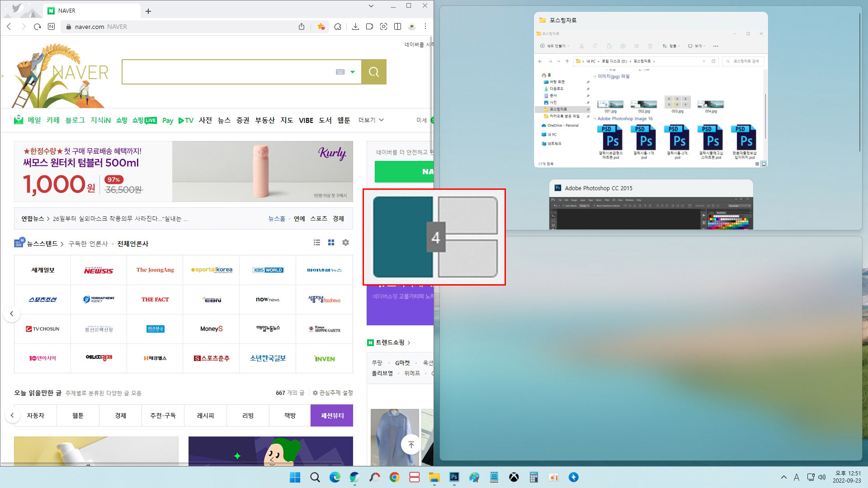Image resolution: width=868 pixels, height=488 pixels.
Task: Click the Delete (trash) icon in Explorer's toolbar
Action: 650,46
